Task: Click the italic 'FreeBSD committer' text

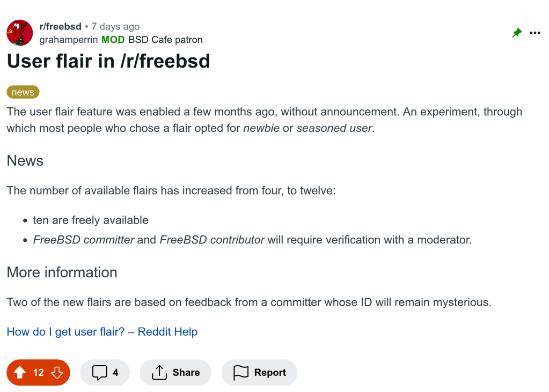Action: (x=84, y=240)
